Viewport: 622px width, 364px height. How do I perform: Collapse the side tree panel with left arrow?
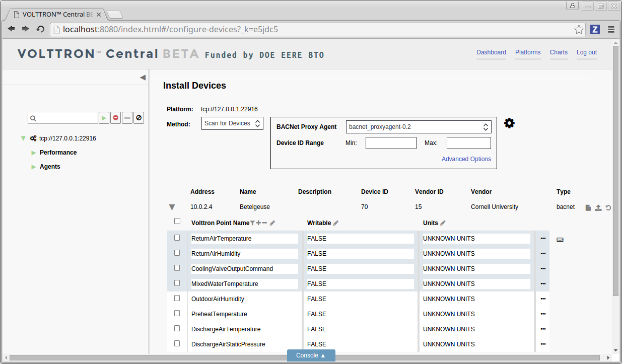(143, 78)
